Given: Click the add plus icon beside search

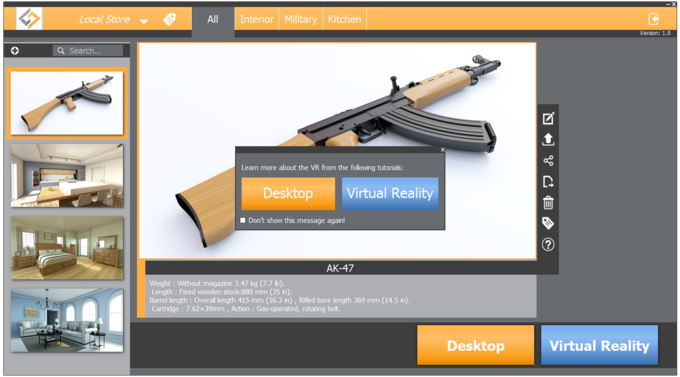Looking at the screenshot, I should pos(15,51).
